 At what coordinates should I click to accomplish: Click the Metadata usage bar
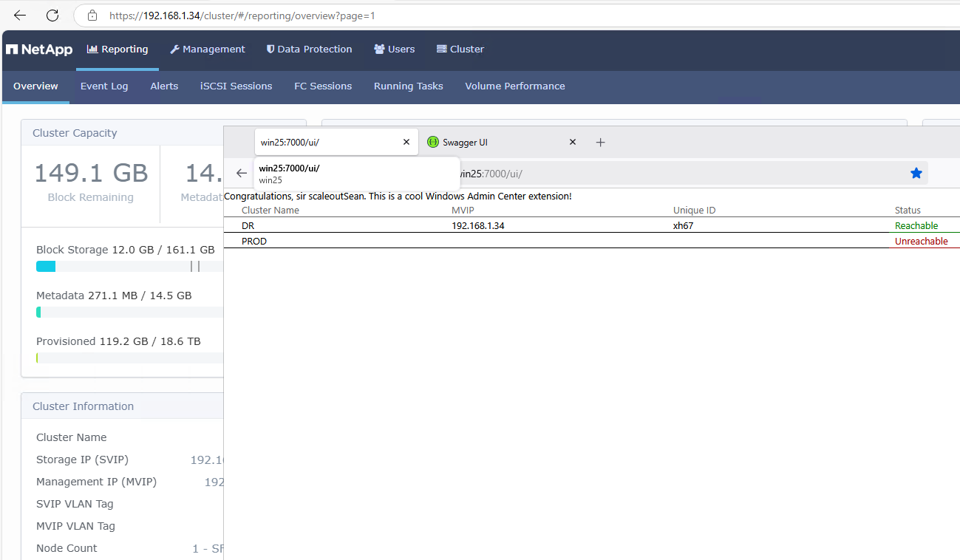pyautogui.click(x=129, y=313)
